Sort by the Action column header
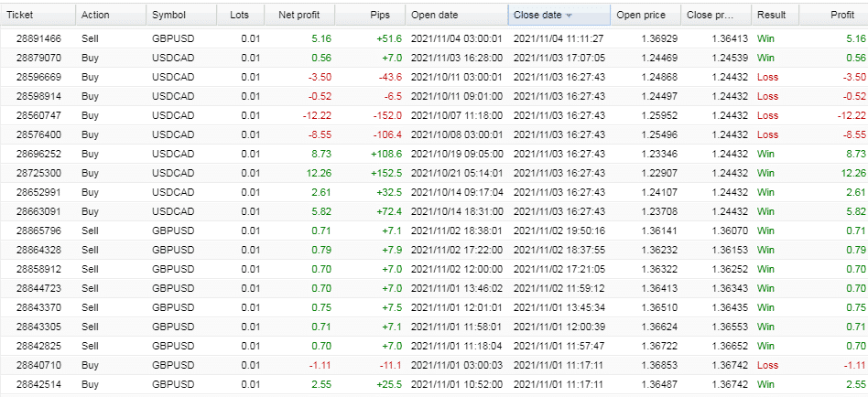The height and width of the screenshot is (397, 868). click(111, 15)
